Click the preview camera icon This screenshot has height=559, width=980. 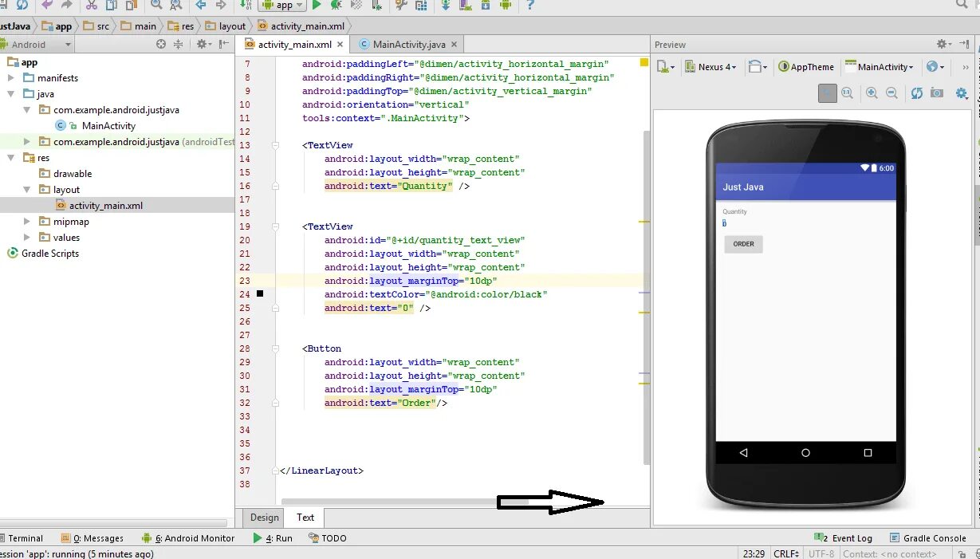coord(937,93)
